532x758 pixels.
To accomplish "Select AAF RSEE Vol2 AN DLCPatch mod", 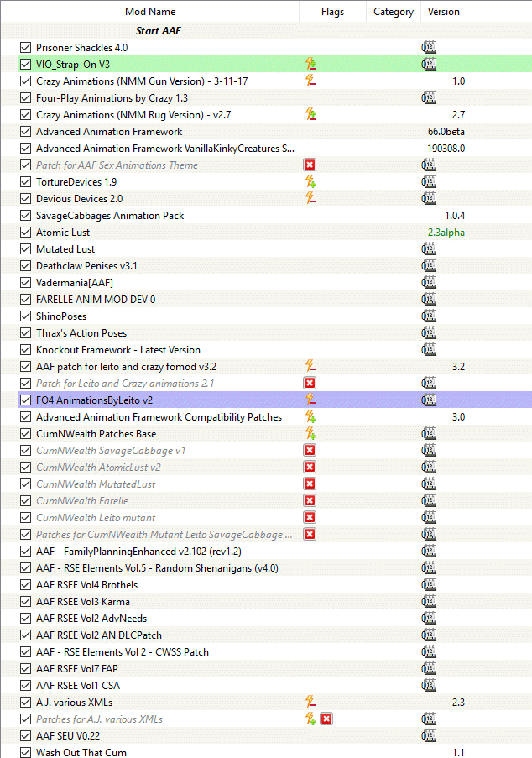I will [x=98, y=635].
